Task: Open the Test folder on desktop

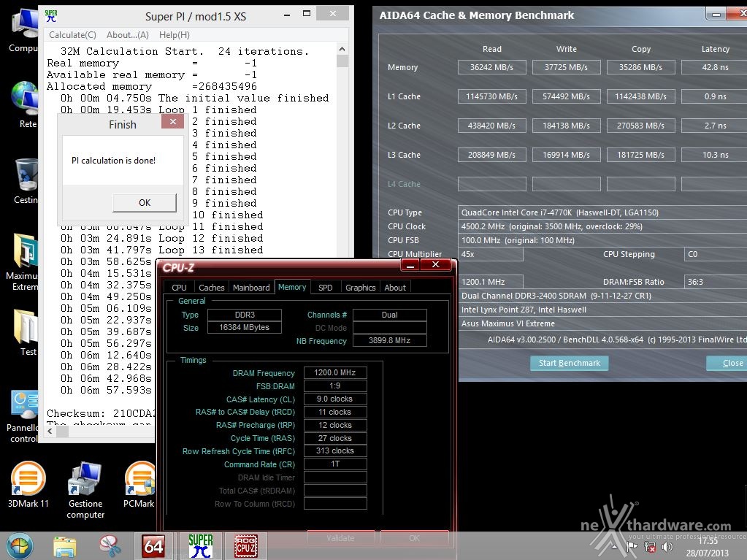Action: tap(26, 332)
